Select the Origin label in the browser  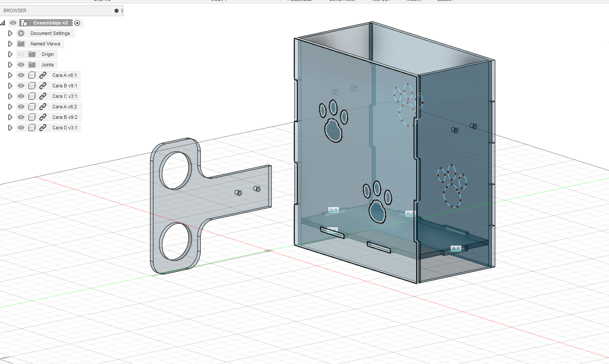tap(48, 54)
